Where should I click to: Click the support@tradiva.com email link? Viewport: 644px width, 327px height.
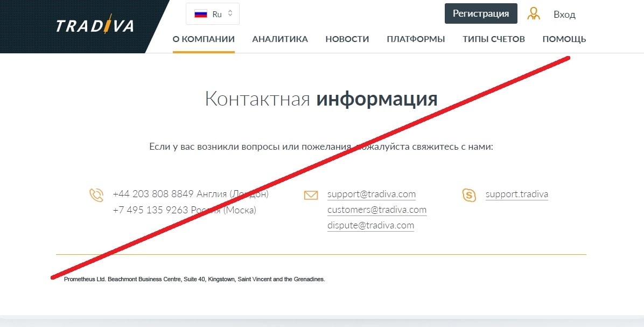[372, 194]
